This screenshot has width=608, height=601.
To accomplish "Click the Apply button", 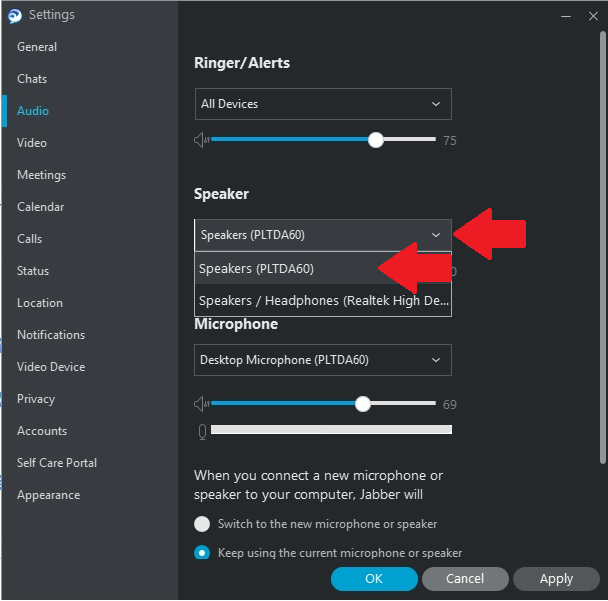I will 556,579.
